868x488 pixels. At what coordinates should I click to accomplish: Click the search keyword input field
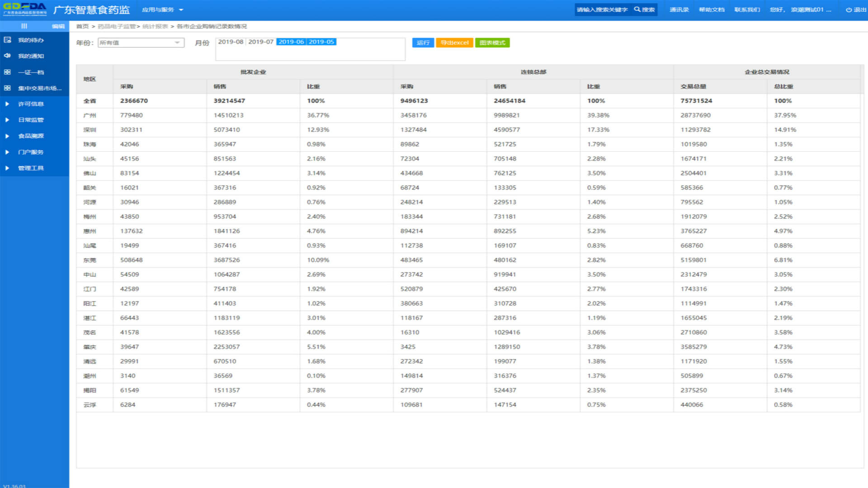tap(603, 10)
